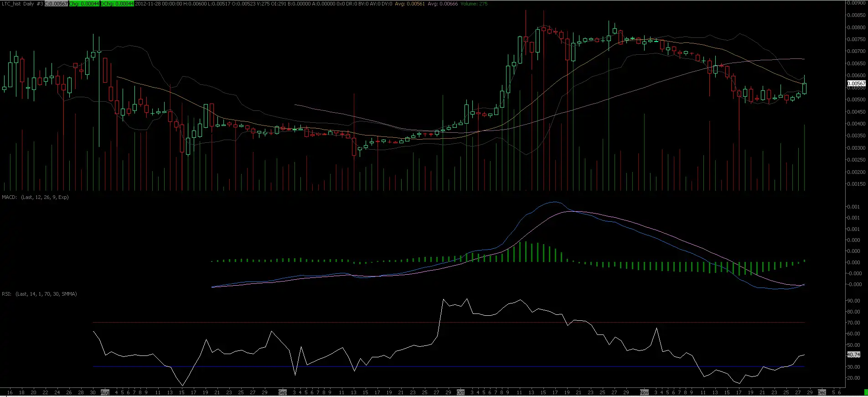Click the 'DChg: 0.00044' header field
The image size is (868, 397).
pyautogui.click(x=117, y=4)
